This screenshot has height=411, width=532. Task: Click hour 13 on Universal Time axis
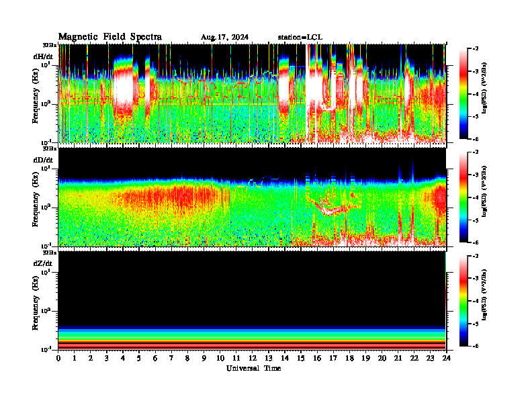pyautogui.click(x=269, y=359)
